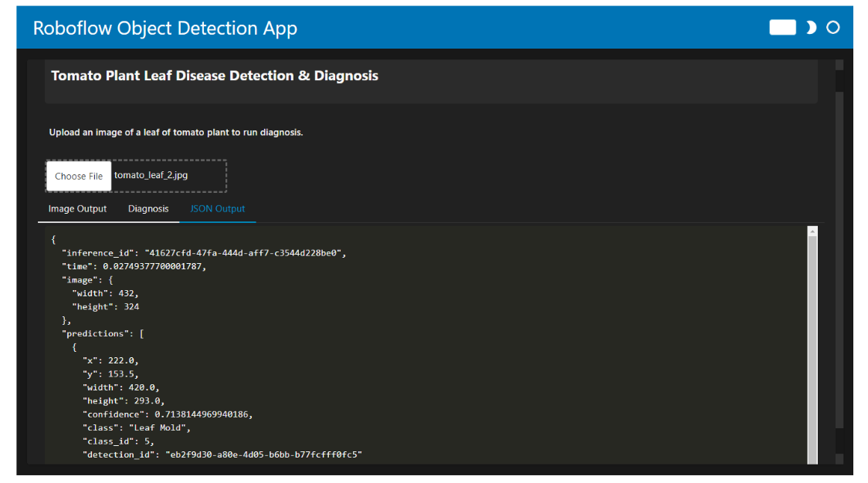The height and width of the screenshot is (483, 868).
Task: Click the tomato_leaf_2.jpg file name
Action: 151,175
